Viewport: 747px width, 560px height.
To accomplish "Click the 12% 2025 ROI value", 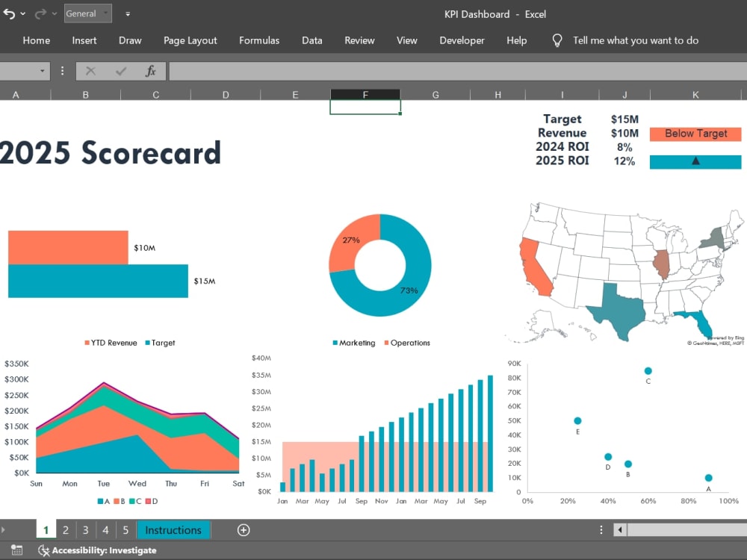I will pos(624,161).
